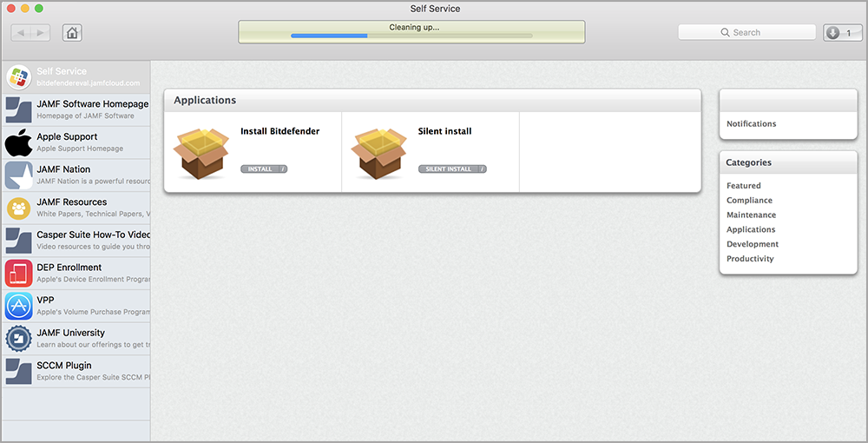Click the Install Bitdefender package box icon
This screenshot has height=443, width=868.
tap(201, 153)
